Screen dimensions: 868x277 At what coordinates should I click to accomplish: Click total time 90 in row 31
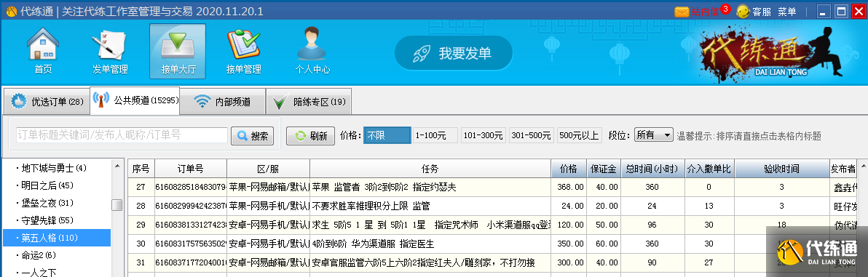(652, 262)
